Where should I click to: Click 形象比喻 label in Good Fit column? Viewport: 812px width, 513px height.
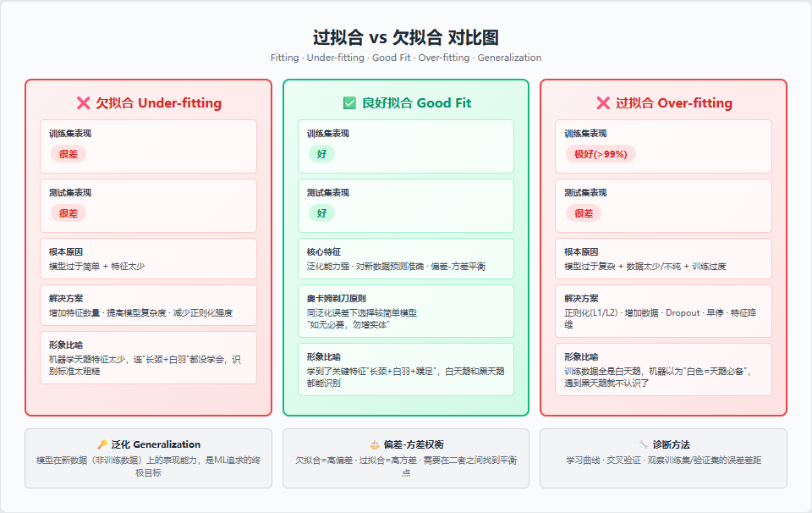tap(324, 357)
